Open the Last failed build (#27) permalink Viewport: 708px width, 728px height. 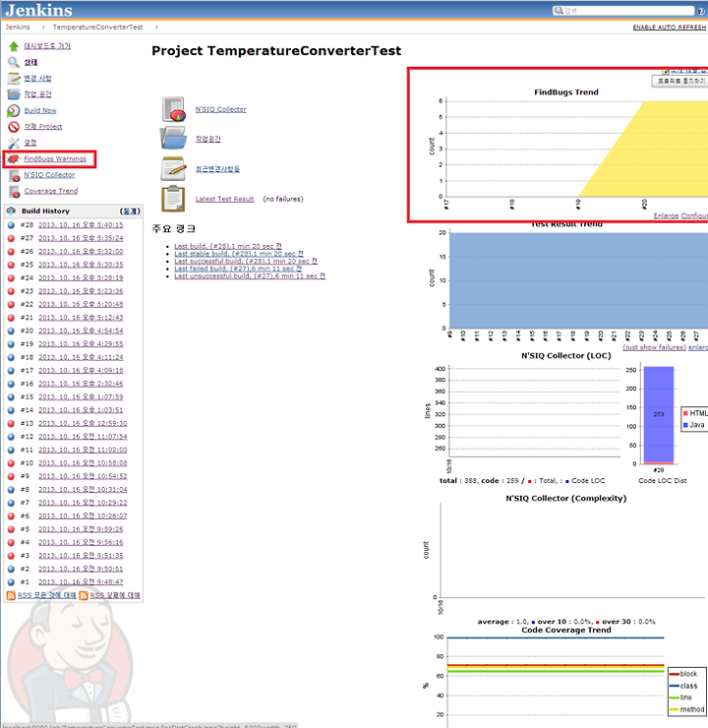coord(238,269)
